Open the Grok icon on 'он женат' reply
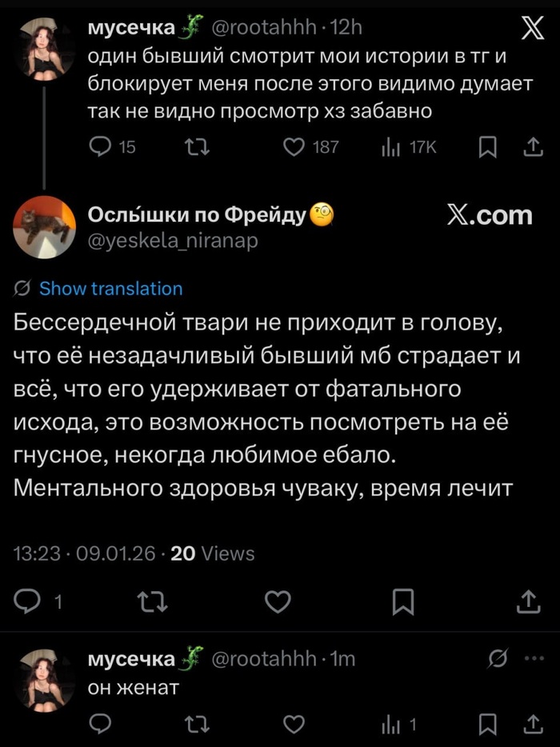 [496, 658]
